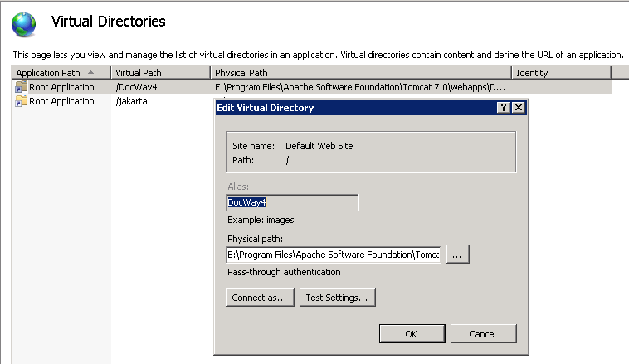
Task: Click the Test Settings... button
Action: [x=339, y=298]
